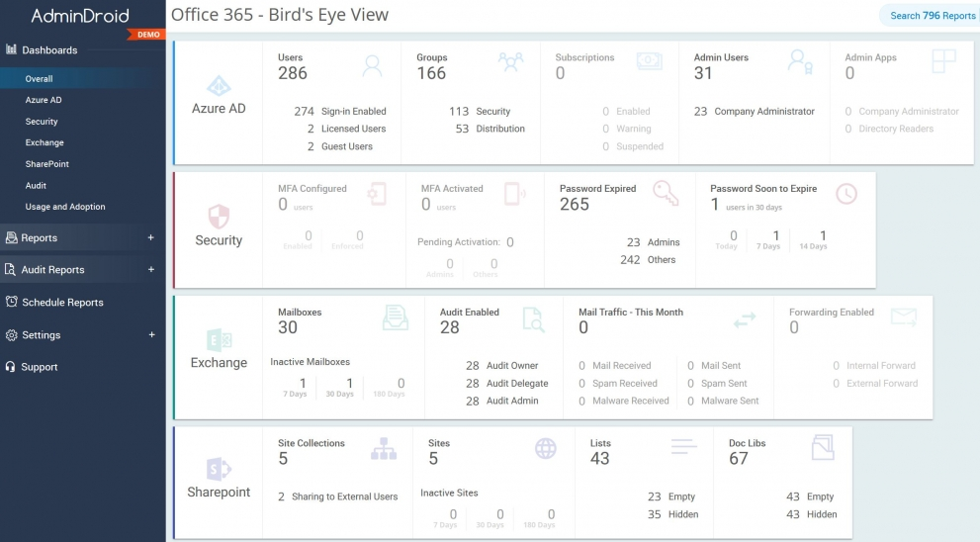This screenshot has height=542, width=980.
Task: Click the Schedule Reports clock icon
Action: pyautogui.click(x=11, y=302)
